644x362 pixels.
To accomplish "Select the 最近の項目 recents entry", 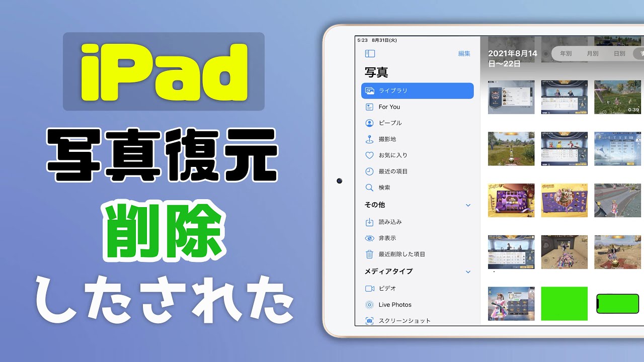I will (x=370, y=171).
